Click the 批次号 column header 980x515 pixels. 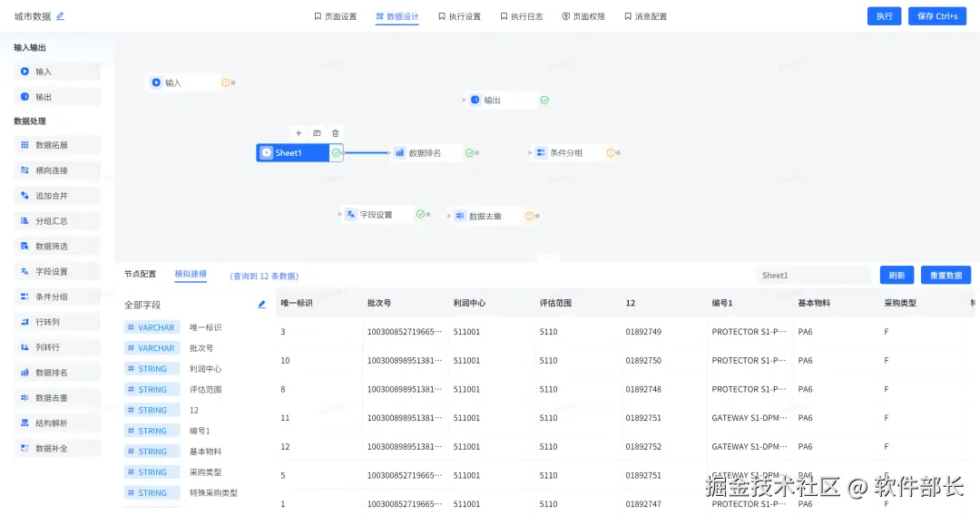coord(378,303)
